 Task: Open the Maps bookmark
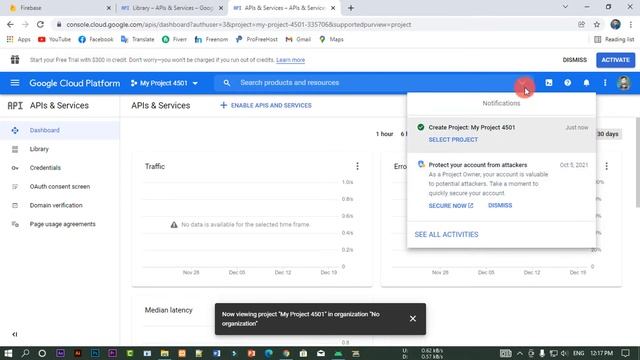pyautogui.click(x=331, y=40)
